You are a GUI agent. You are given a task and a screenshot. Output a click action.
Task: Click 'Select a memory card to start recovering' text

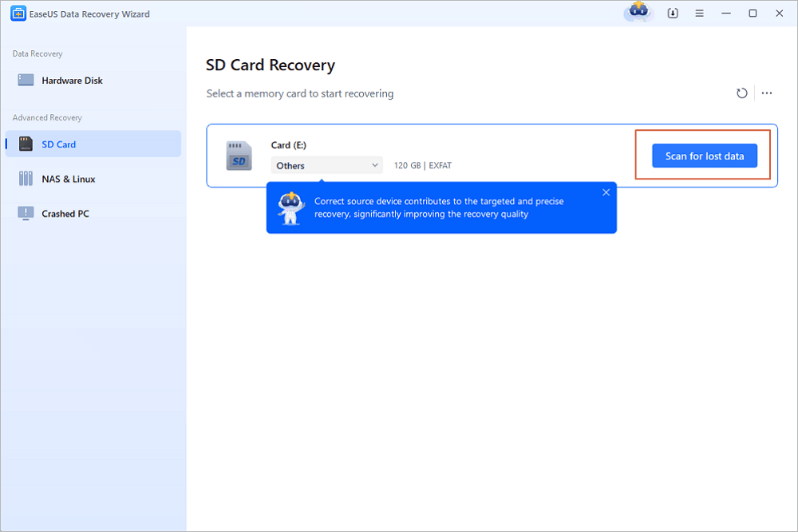pyautogui.click(x=300, y=93)
